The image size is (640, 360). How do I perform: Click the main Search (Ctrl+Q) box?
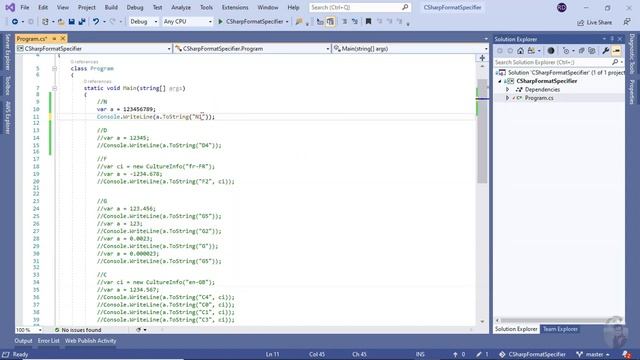(x=359, y=7)
